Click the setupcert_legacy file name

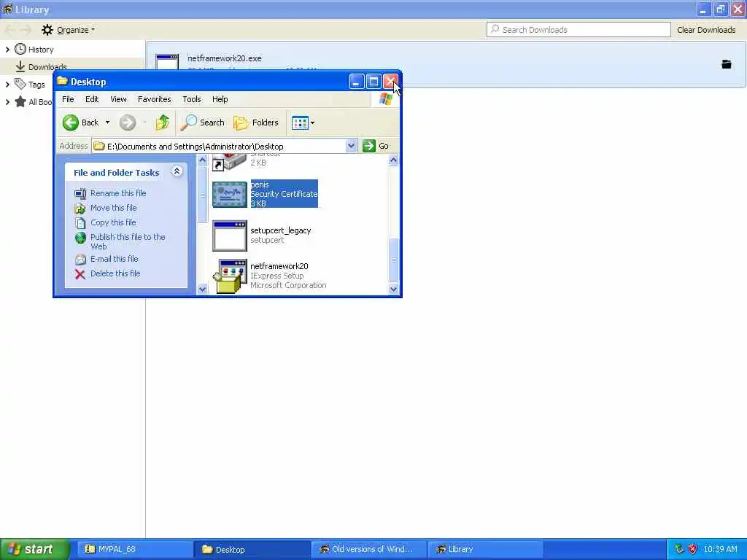point(281,230)
